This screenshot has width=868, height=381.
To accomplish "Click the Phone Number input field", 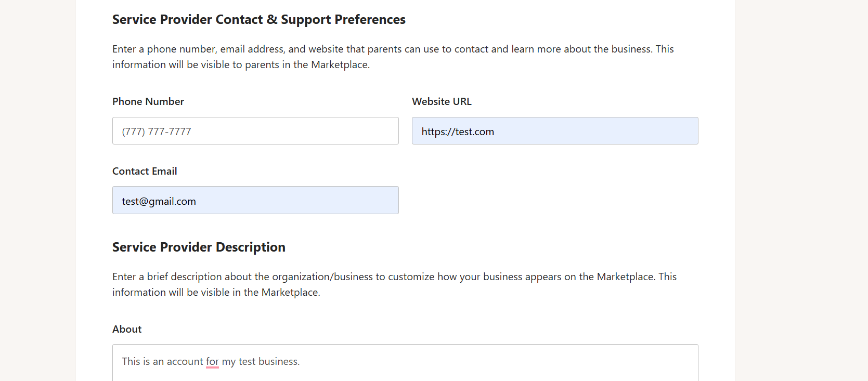I will 255,131.
